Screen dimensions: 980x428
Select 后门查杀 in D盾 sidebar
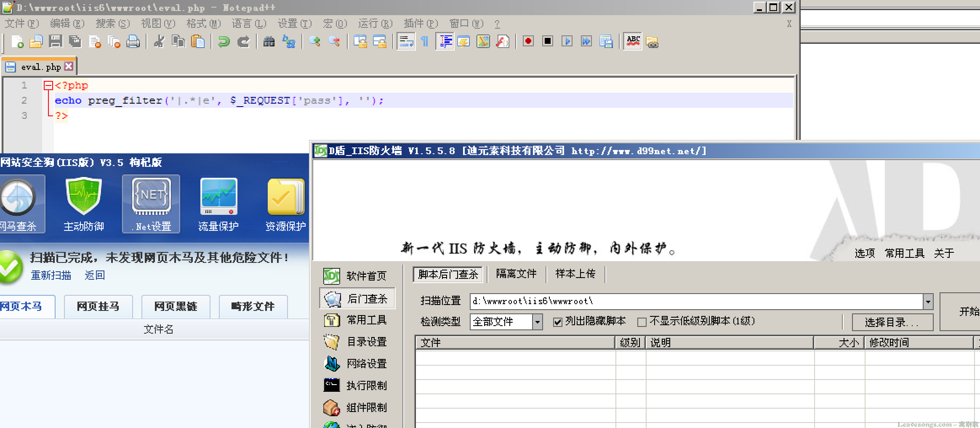pyautogui.click(x=357, y=299)
